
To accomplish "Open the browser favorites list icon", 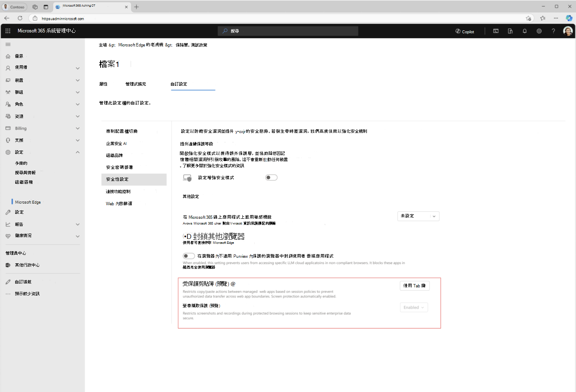I will pyautogui.click(x=543, y=18).
